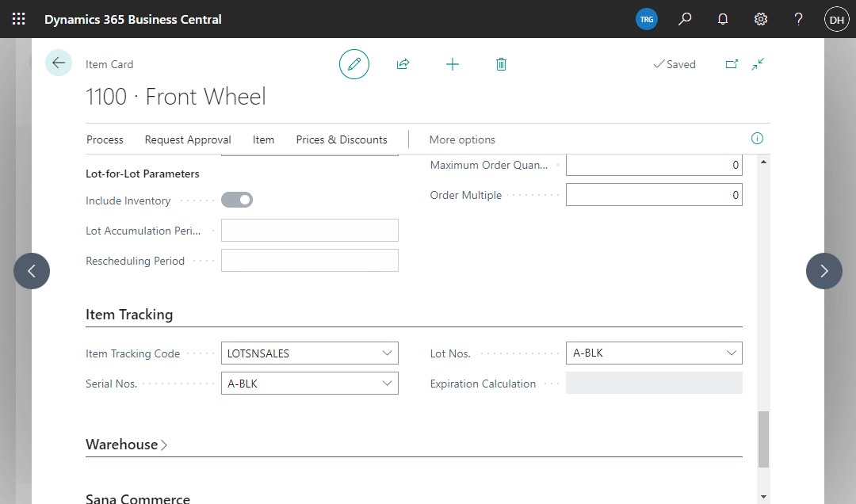Viewport: 856px width, 504px height.
Task: Open the Item menu
Action: [263, 139]
